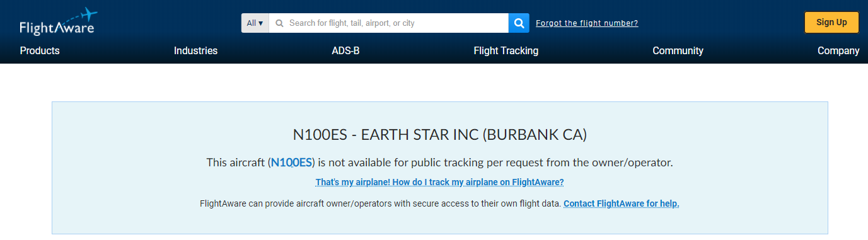Click the yellow Sign Up button
The image size is (868, 240).
tap(831, 22)
